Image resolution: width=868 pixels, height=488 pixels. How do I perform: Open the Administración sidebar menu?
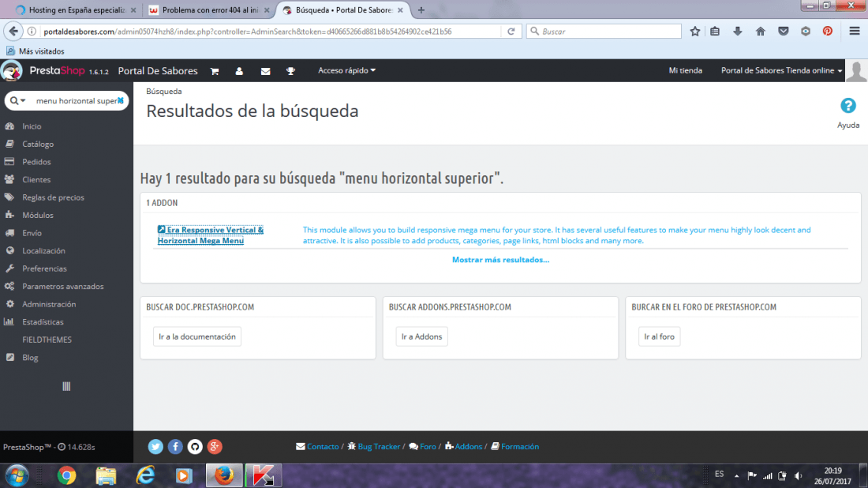tap(49, 304)
